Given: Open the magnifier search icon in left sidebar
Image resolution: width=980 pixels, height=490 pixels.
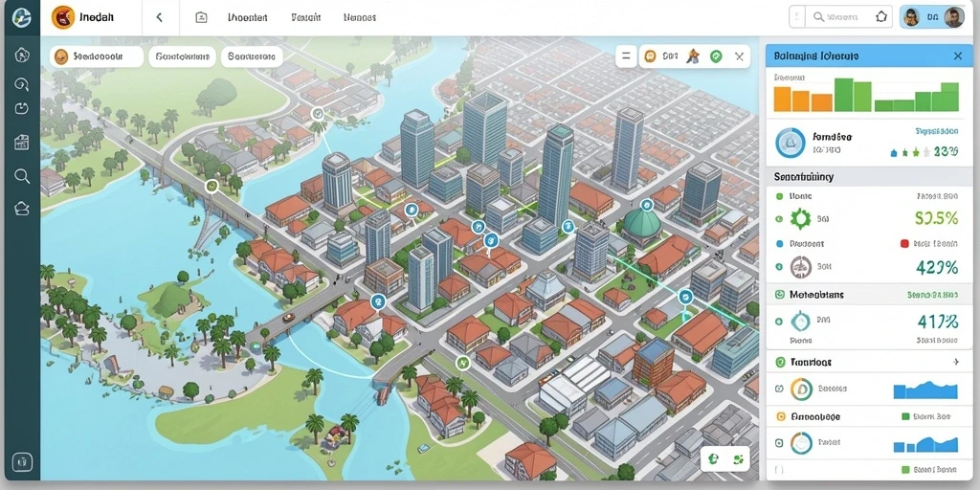Looking at the screenshot, I should [22, 176].
